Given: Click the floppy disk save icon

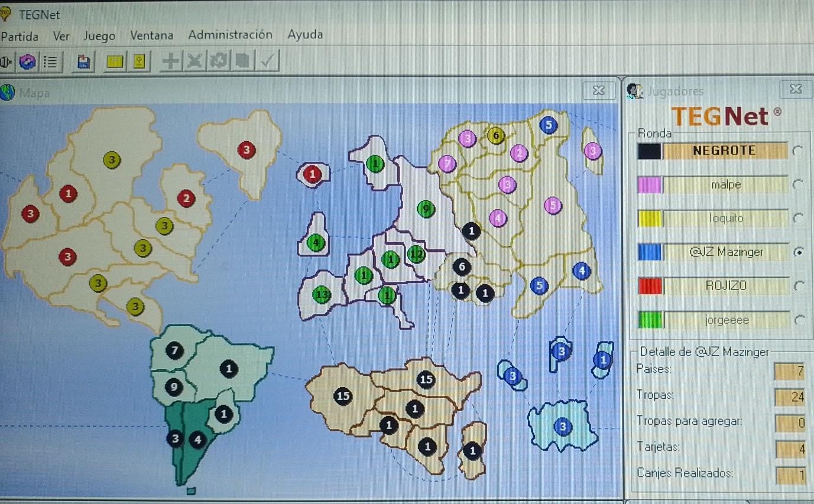Looking at the screenshot, I should (83, 61).
